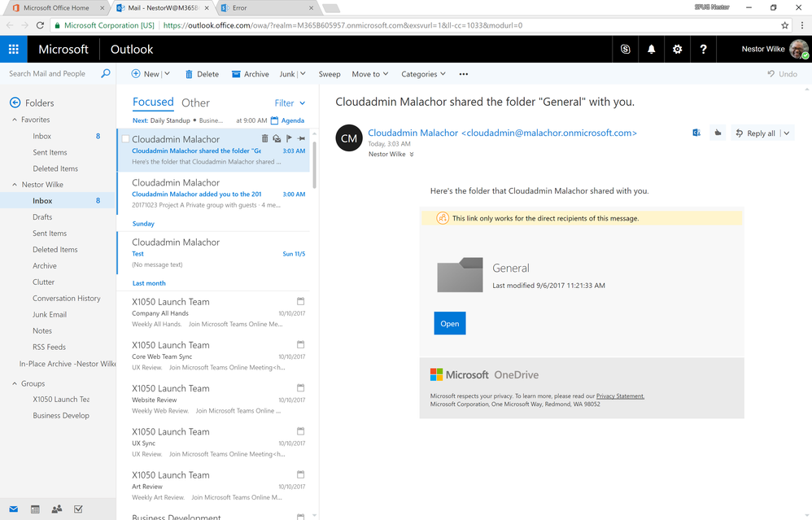The width and height of the screenshot is (812, 520).
Task: Open the Privacy Statement link
Action: (x=620, y=396)
